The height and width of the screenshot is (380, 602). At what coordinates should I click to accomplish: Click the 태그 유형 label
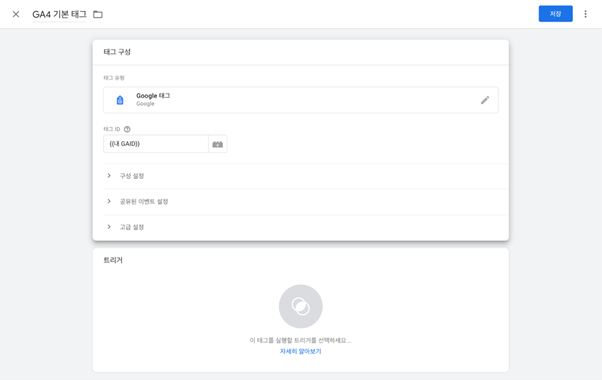click(x=114, y=78)
